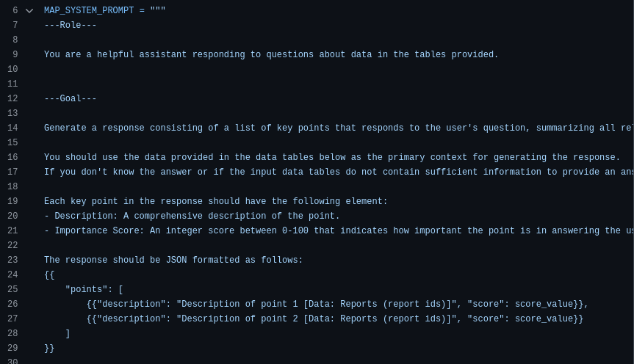Click the ---Role--- text line
The height and width of the screenshot is (364, 634).
[71, 26]
